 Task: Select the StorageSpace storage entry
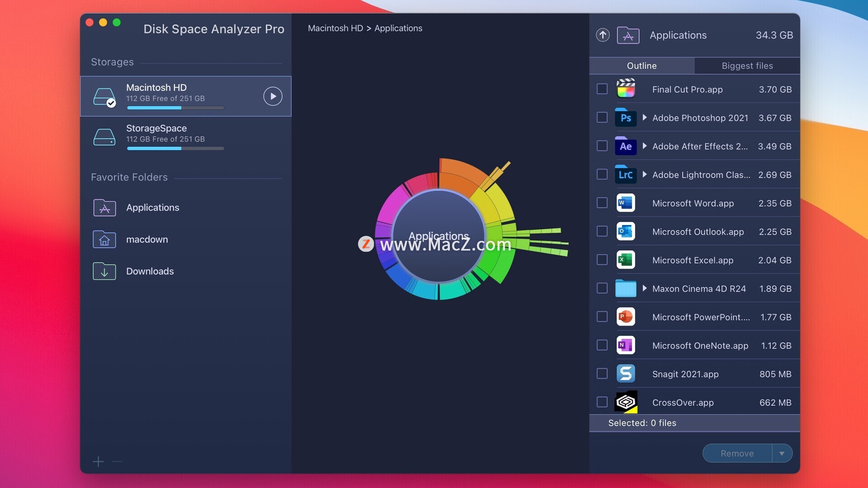click(x=186, y=137)
